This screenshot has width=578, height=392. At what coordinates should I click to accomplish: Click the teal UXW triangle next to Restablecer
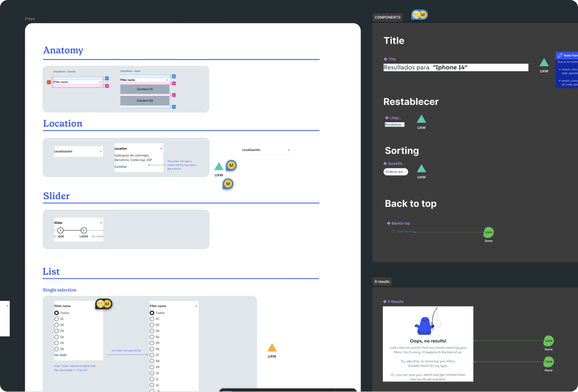pyautogui.click(x=421, y=119)
